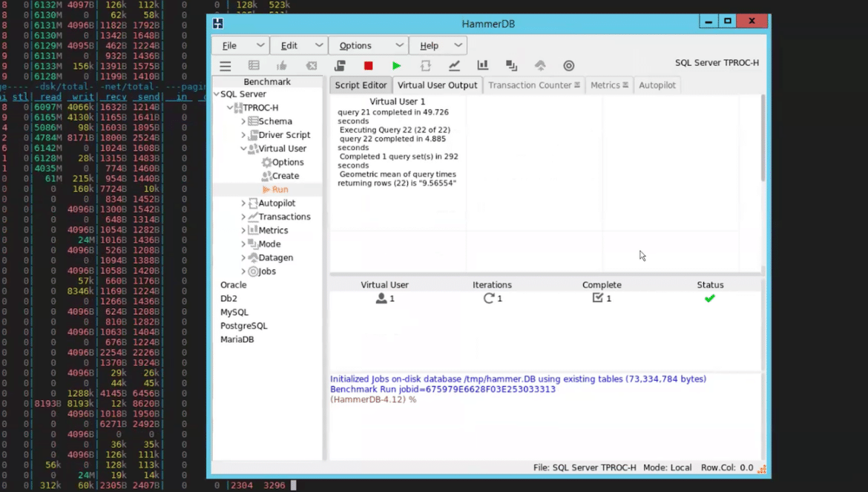
Task: Open the Help menu
Action: point(438,45)
